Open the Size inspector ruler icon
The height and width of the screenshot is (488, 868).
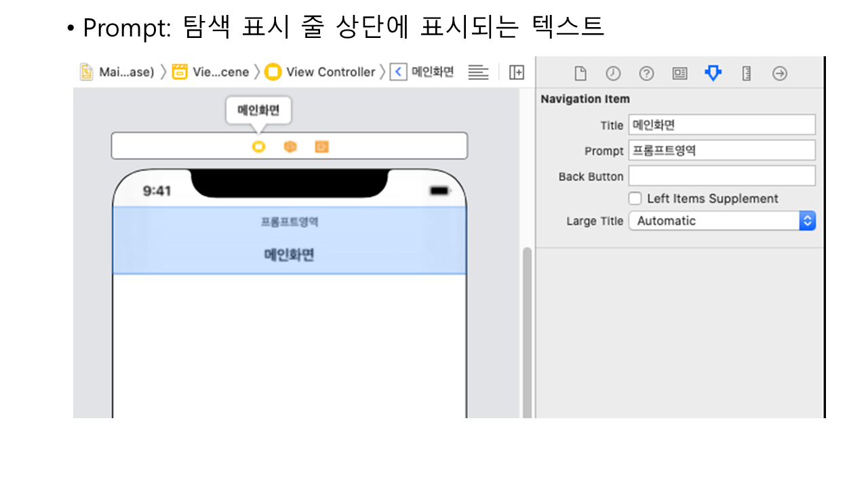(746, 73)
